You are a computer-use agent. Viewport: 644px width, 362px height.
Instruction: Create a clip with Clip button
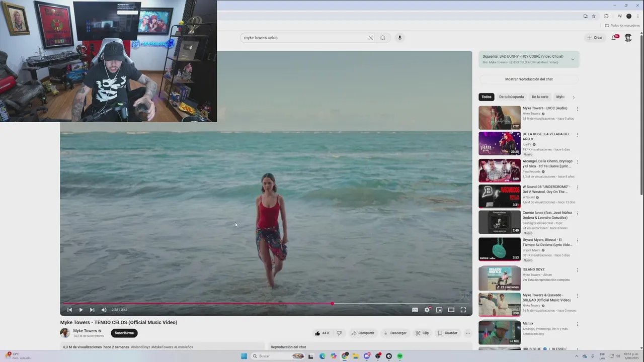tap(422, 333)
